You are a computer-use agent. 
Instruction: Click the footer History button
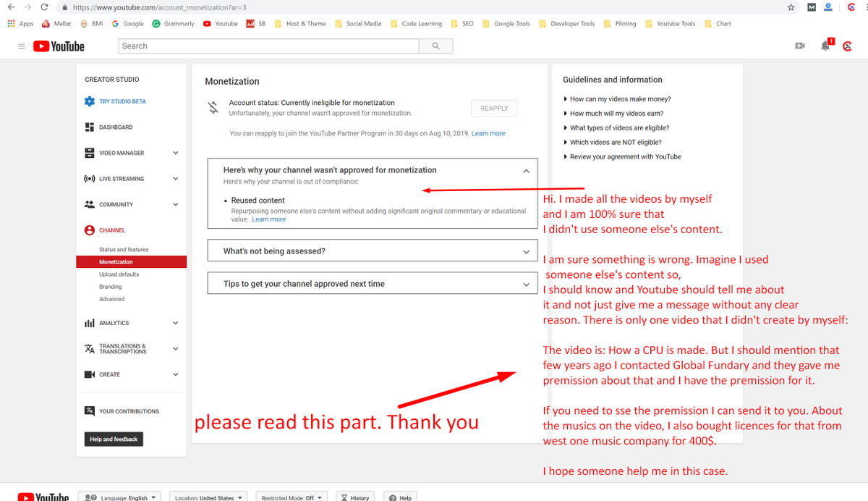point(355,497)
